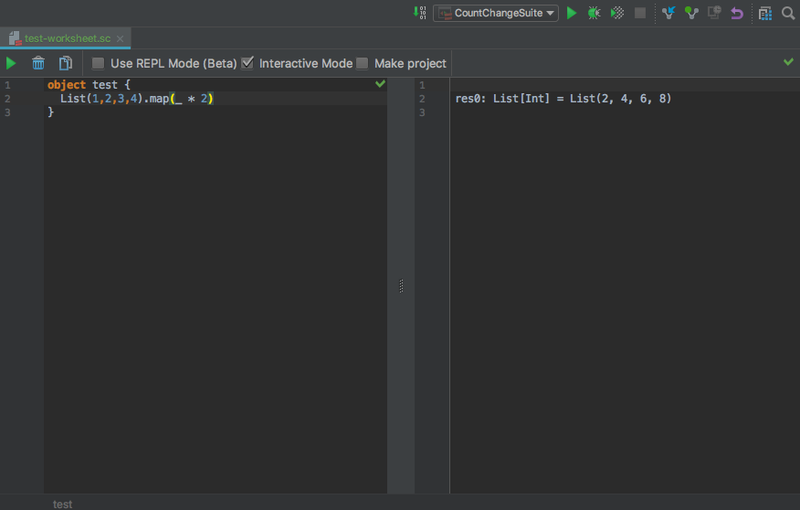Screen dimensions: 800x510
Task: Run the Scala worksheet
Action: (x=11, y=63)
